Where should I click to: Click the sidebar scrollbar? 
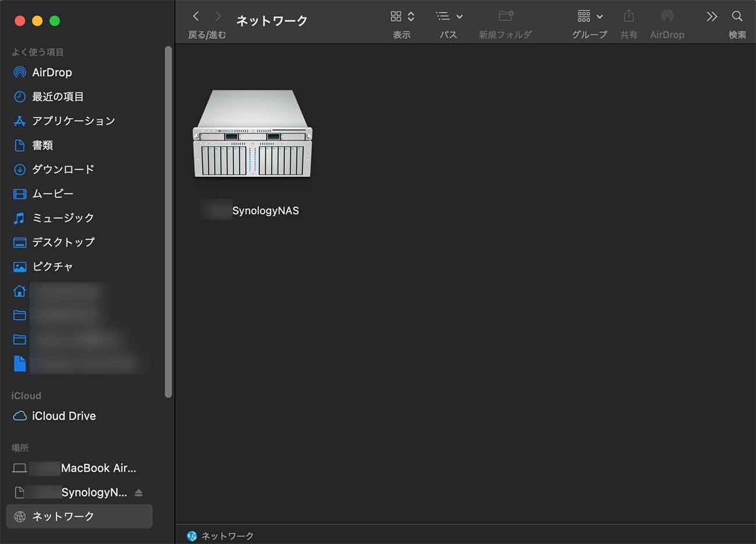pos(169,222)
